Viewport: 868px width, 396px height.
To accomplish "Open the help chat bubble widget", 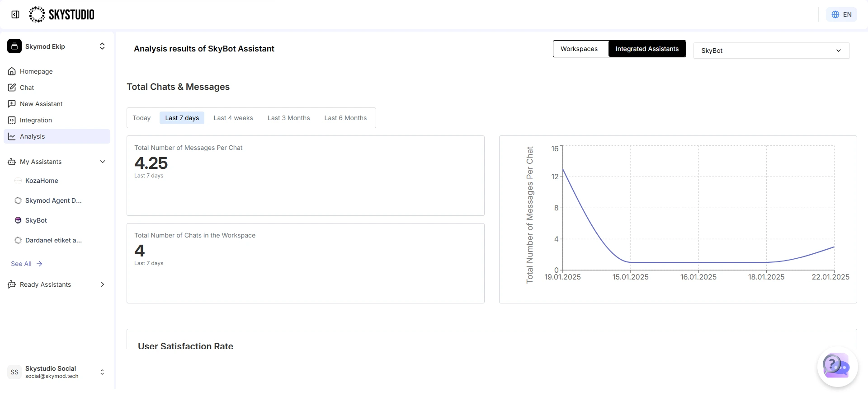I will point(837,366).
